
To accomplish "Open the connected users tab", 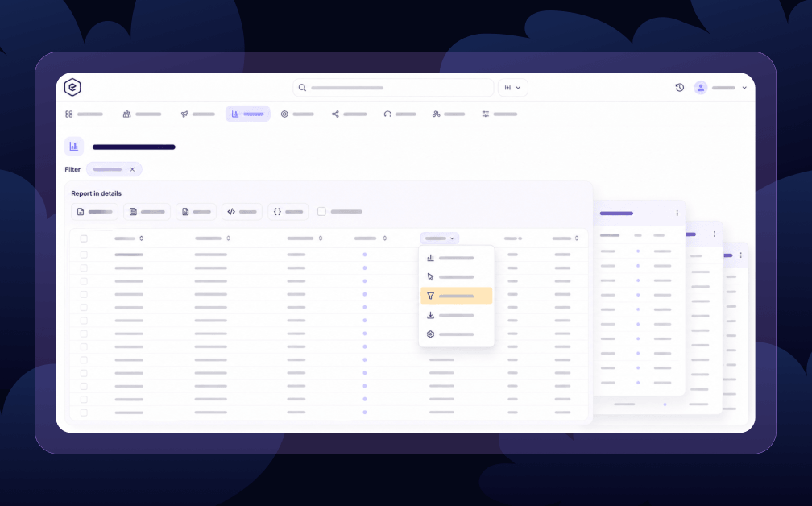I will (x=449, y=114).
